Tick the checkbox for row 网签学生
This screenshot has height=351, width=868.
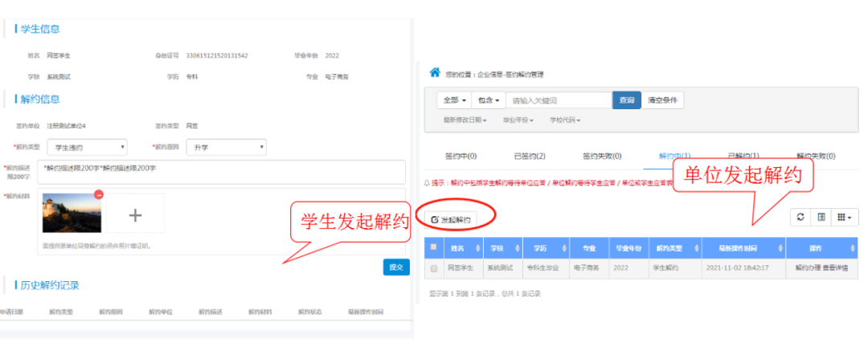(x=434, y=268)
